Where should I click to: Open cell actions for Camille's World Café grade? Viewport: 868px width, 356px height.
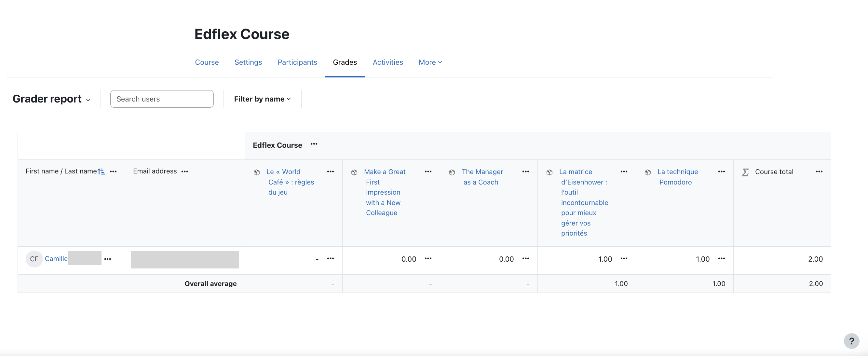(x=331, y=259)
